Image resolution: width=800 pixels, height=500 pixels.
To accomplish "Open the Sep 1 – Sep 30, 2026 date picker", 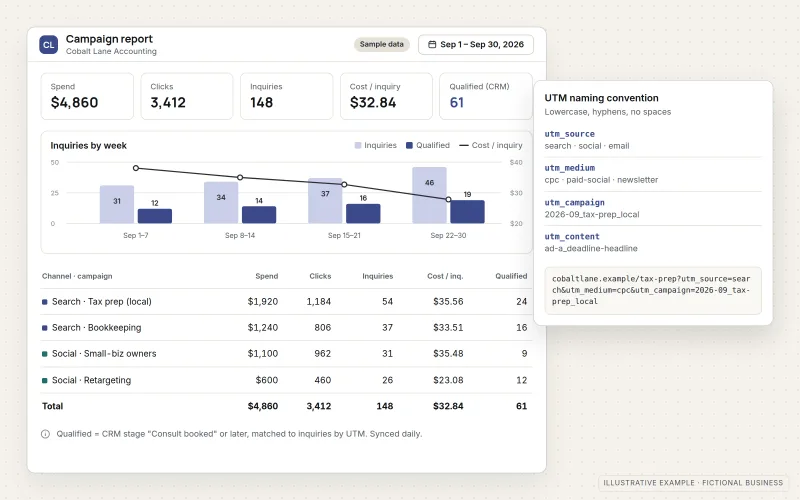I will point(476,44).
